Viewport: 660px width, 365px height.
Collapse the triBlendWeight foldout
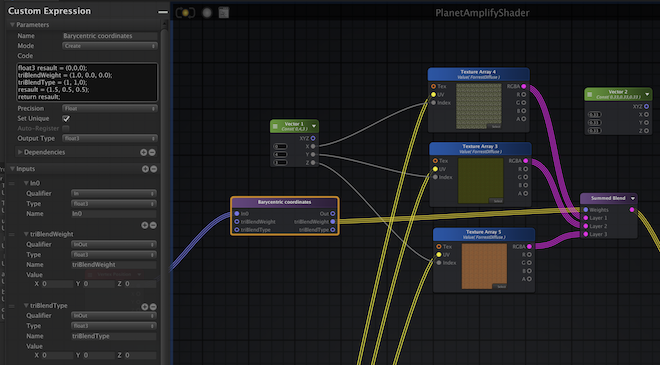[x=26, y=234]
